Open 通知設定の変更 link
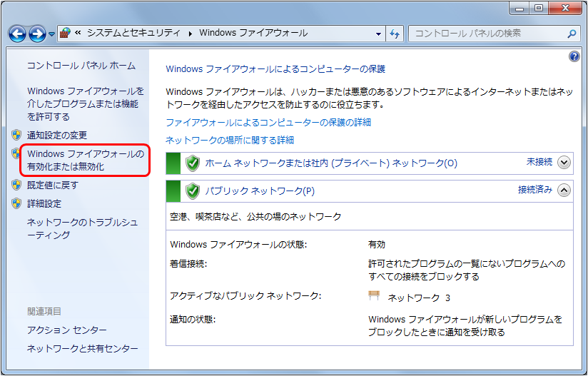This screenshot has width=588, height=376. (57, 135)
